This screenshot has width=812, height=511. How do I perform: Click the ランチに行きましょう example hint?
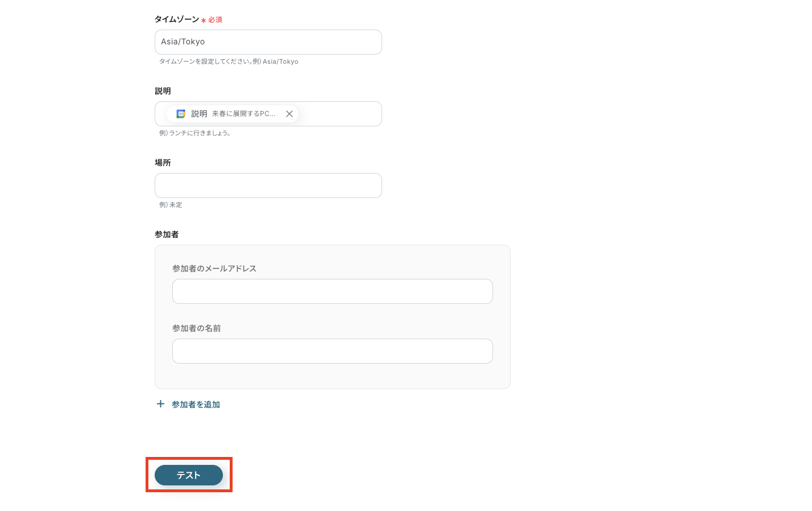click(x=195, y=133)
